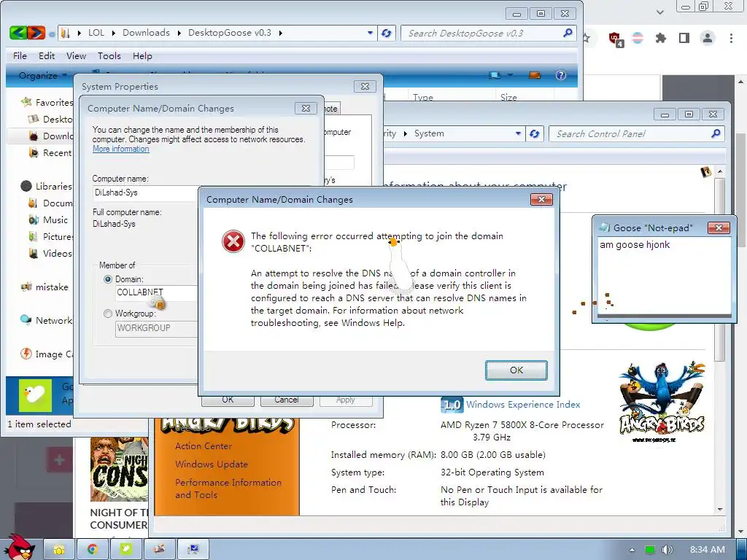Click the Size column header
747x560 pixels.
point(508,97)
